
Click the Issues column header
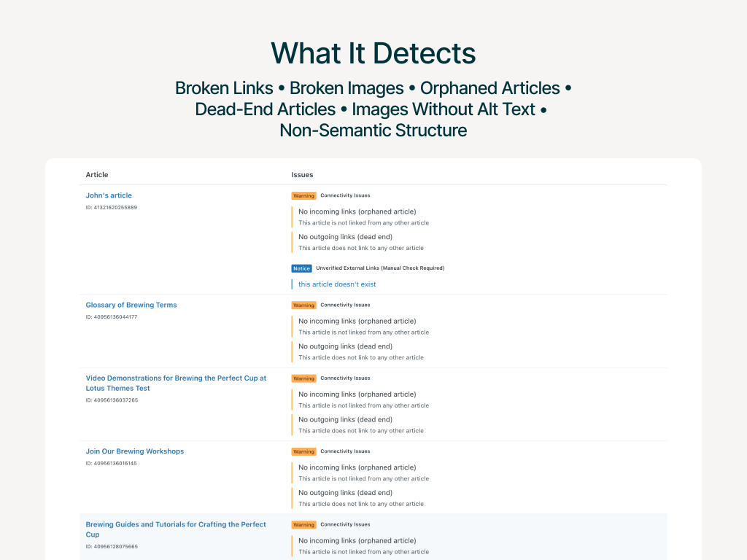click(x=302, y=175)
